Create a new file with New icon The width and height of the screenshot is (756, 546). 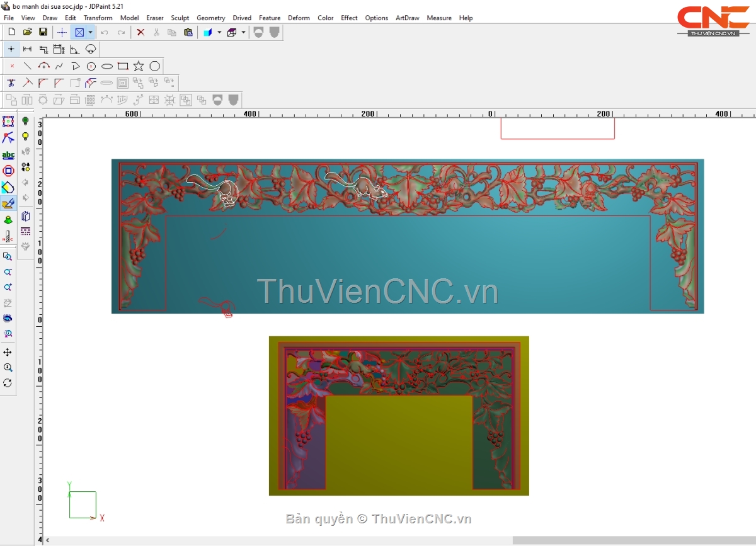point(11,32)
